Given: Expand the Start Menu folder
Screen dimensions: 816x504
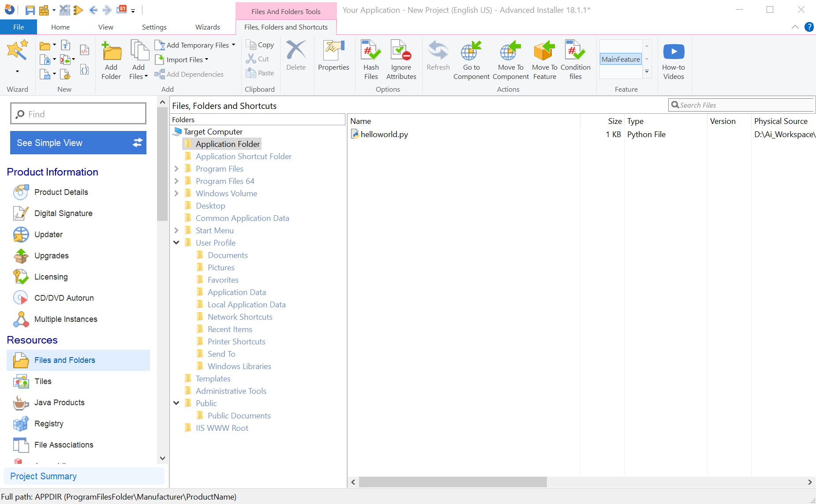Looking at the screenshot, I should coord(176,230).
